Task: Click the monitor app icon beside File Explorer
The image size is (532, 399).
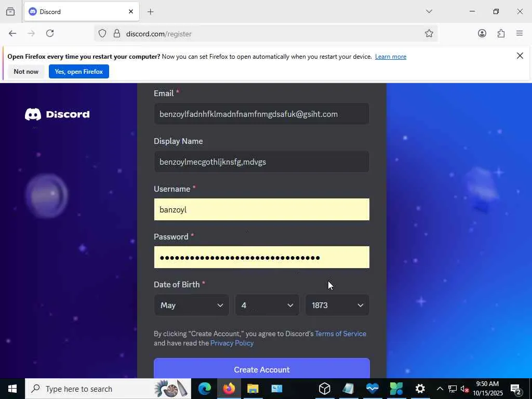Action: pyautogui.click(x=276, y=389)
